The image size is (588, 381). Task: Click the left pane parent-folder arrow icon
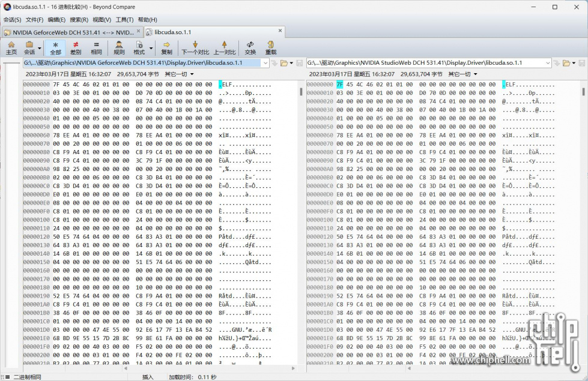pos(274,63)
